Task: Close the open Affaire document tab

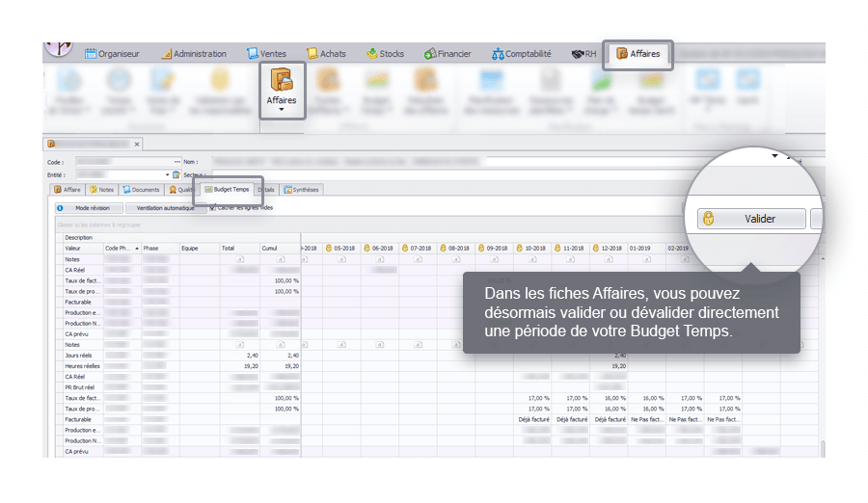Action: [137, 145]
